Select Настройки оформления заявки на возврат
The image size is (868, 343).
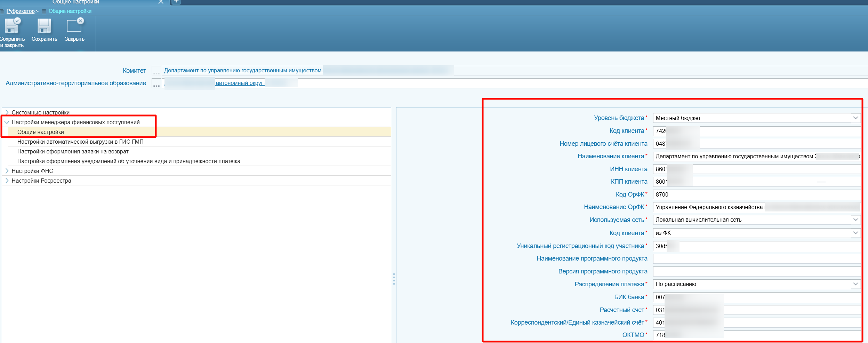[73, 152]
